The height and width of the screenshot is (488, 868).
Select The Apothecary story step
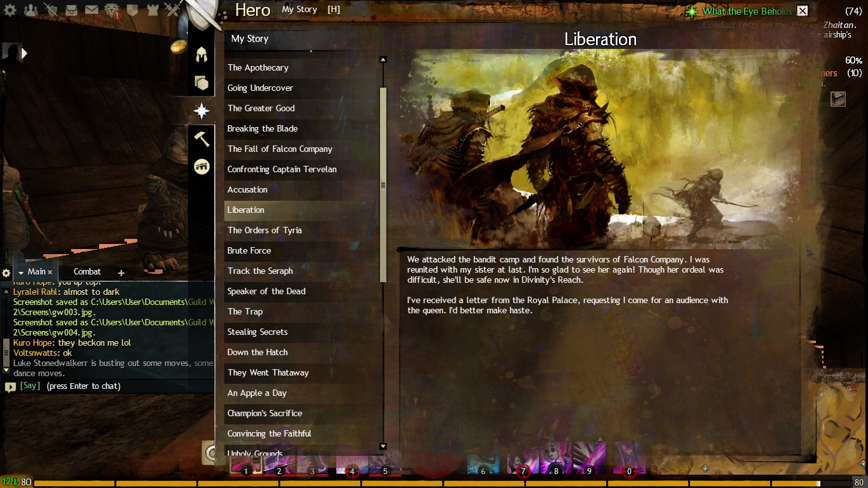(301, 68)
